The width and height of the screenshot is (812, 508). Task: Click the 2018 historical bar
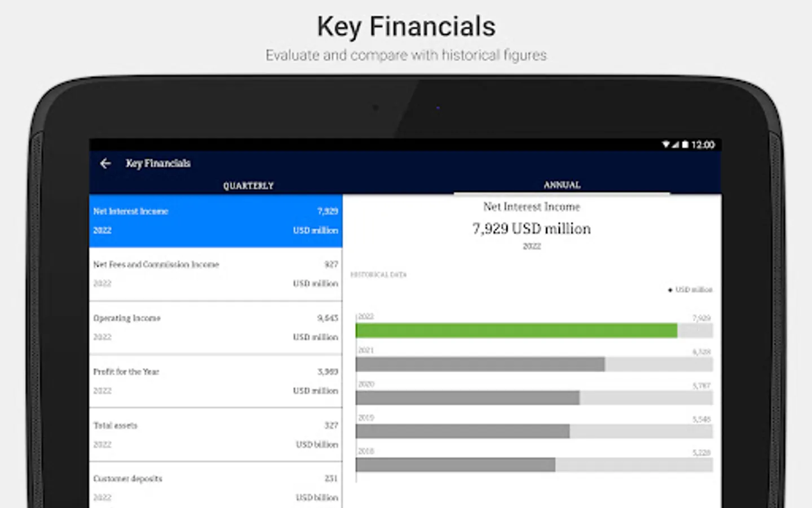(456, 465)
